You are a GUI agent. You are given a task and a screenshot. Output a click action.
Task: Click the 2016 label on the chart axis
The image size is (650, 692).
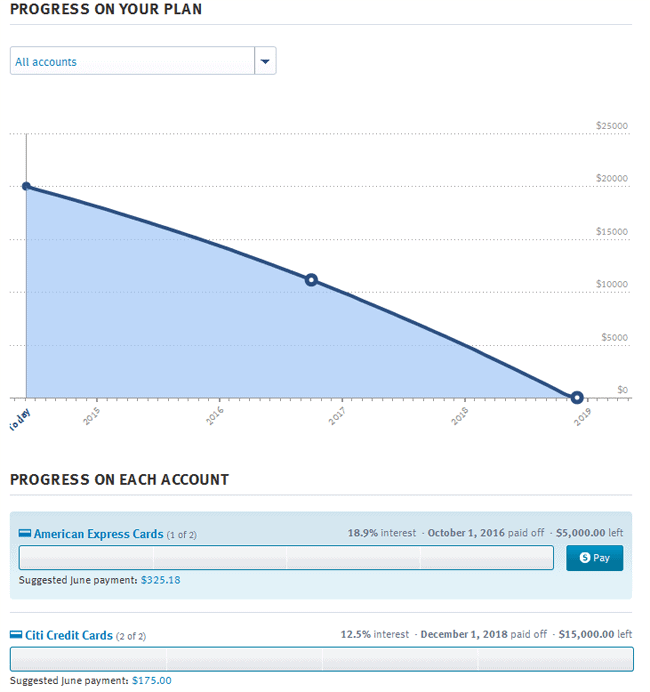[x=215, y=416]
